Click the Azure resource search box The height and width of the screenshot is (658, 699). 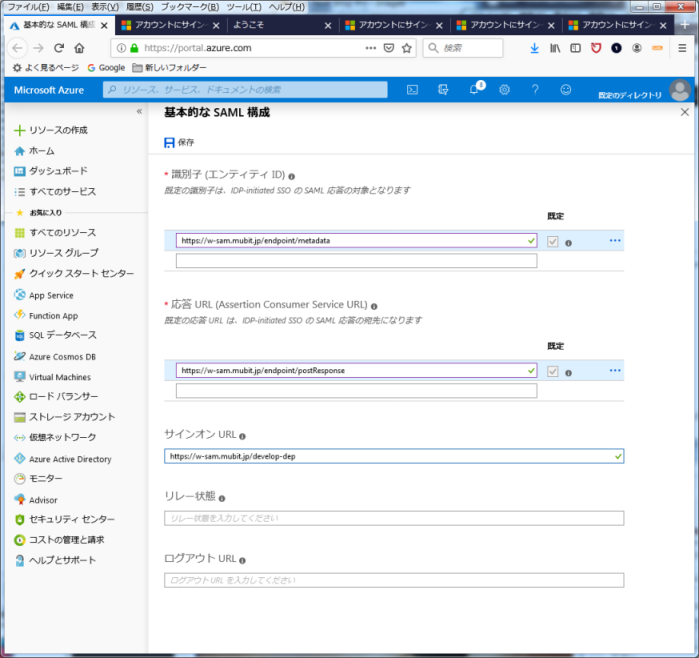tap(245, 90)
